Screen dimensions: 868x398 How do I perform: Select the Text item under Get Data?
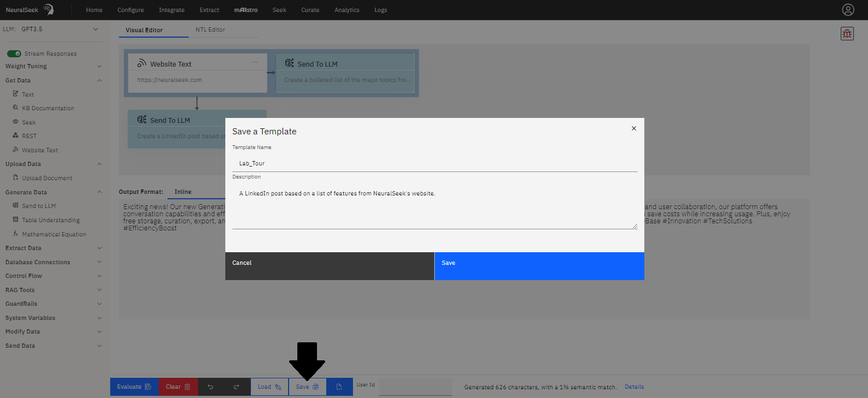28,94
